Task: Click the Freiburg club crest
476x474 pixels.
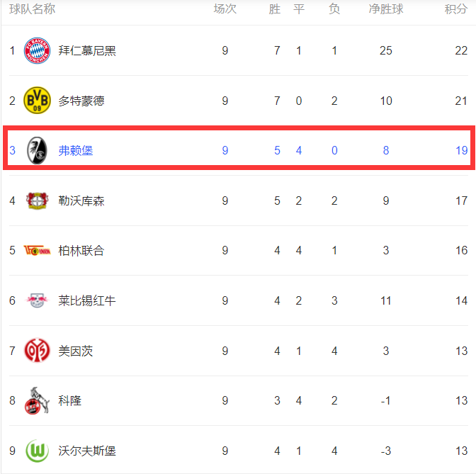Action: [37, 150]
